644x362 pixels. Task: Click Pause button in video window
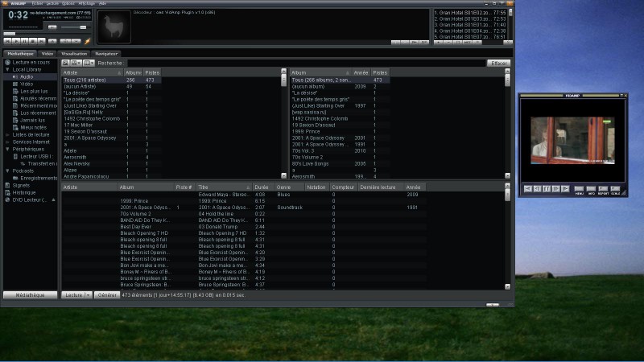pyautogui.click(x=547, y=189)
